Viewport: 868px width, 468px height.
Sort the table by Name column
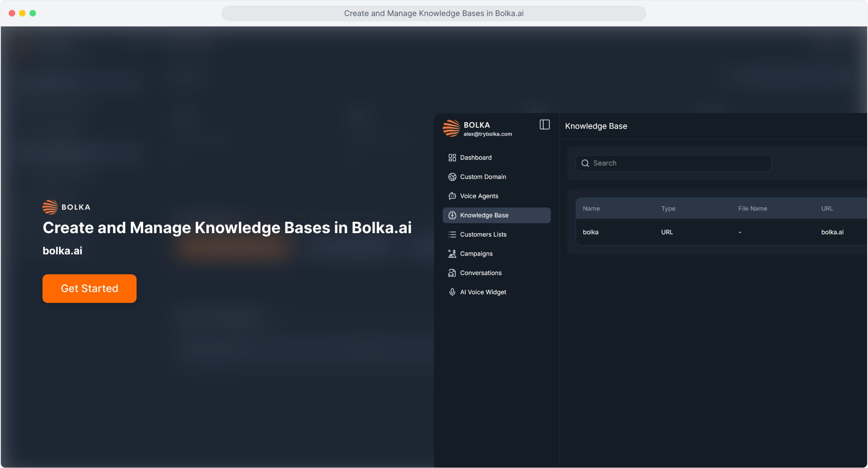pos(591,208)
